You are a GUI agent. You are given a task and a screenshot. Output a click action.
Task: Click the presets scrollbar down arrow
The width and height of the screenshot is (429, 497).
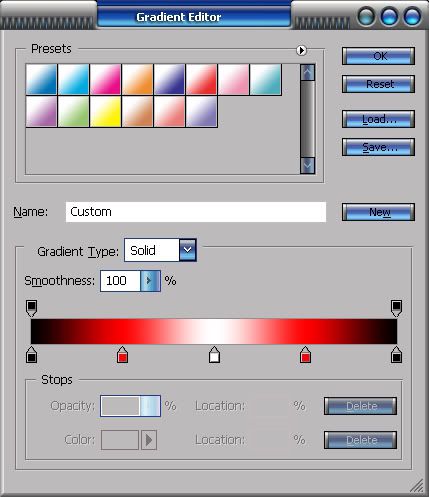click(x=307, y=165)
